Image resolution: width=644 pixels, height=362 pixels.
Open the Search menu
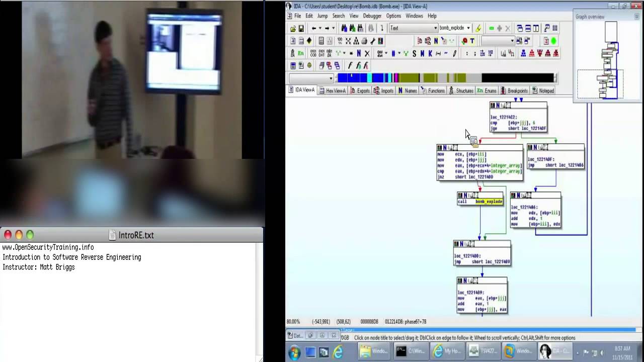point(339,16)
